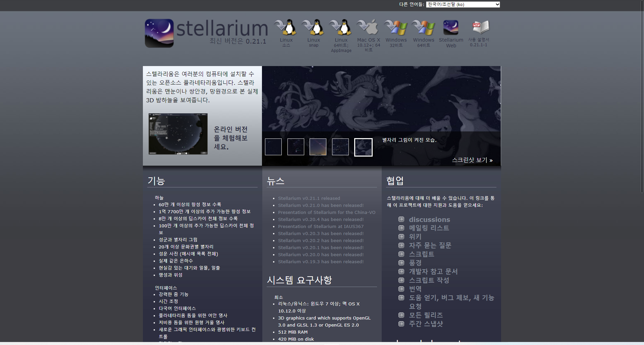Screen dimensions: 644x345
Task: Open 'Stellarium v0.20.4 has been released!' news
Action: (321, 219)
